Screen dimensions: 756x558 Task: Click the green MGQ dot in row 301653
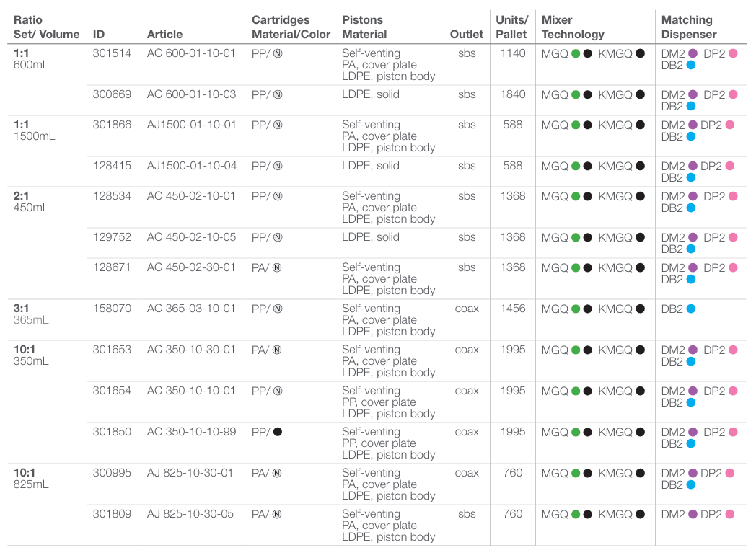576,350
